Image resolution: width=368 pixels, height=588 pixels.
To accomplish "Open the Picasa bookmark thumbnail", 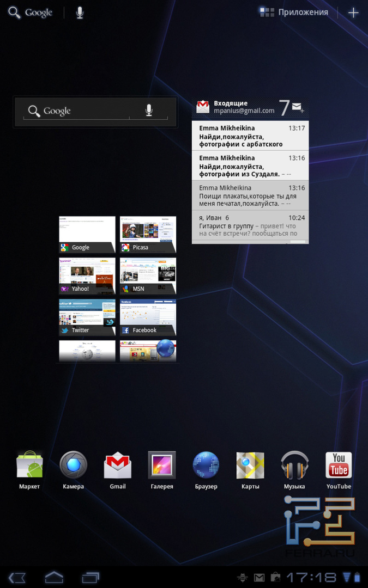I will click(148, 234).
